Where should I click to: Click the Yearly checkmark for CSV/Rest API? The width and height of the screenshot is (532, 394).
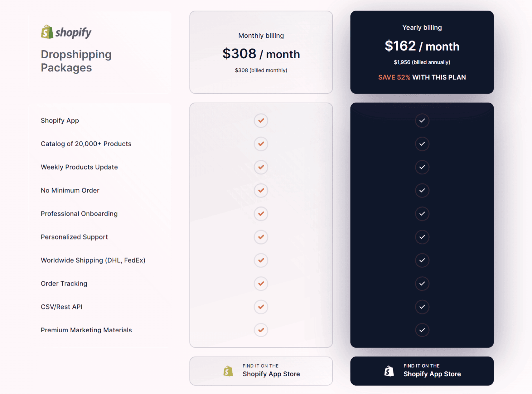pos(422,307)
